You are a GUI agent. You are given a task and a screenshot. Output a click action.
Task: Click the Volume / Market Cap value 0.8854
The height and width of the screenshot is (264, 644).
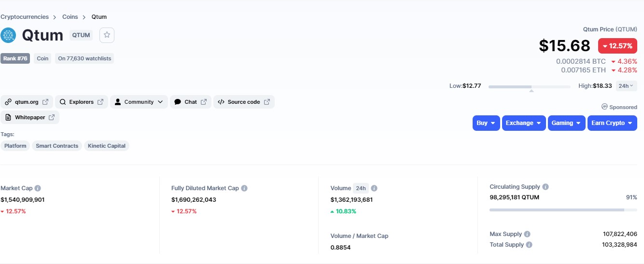click(341, 247)
